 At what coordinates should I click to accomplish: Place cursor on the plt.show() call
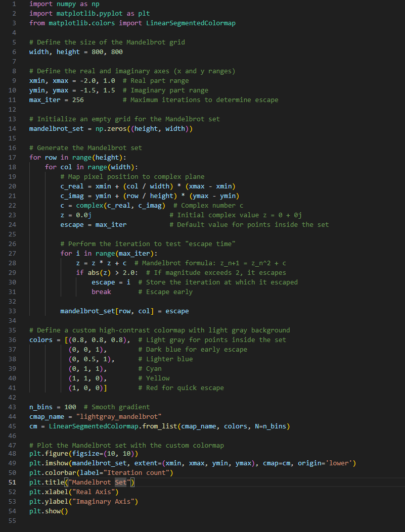[x=49, y=511]
